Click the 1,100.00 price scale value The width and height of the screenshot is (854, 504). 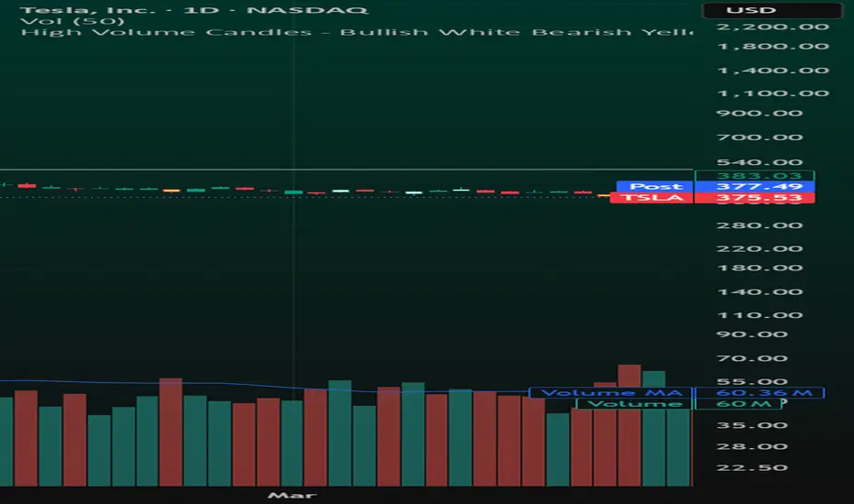tap(772, 93)
